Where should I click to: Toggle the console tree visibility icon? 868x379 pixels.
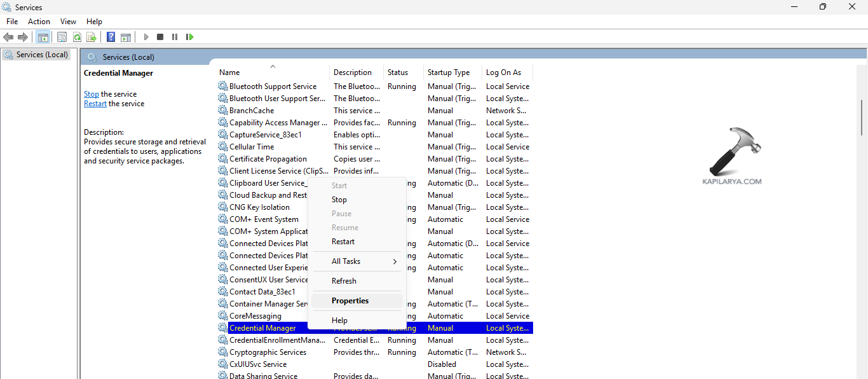[x=43, y=37]
